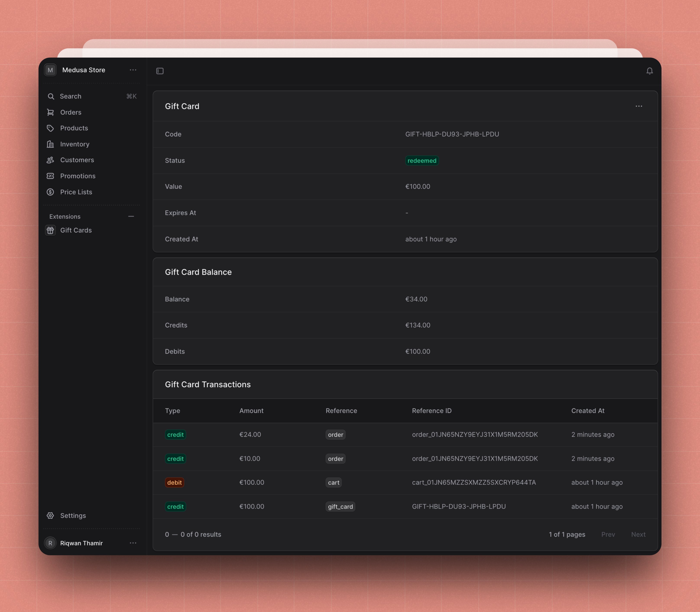Open the Search menu item
This screenshot has height=612, width=700.
click(x=92, y=96)
